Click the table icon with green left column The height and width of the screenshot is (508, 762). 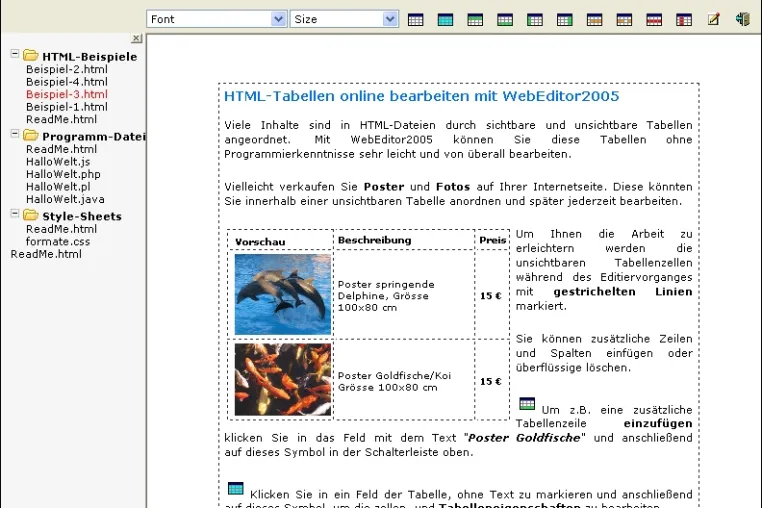pos(535,19)
